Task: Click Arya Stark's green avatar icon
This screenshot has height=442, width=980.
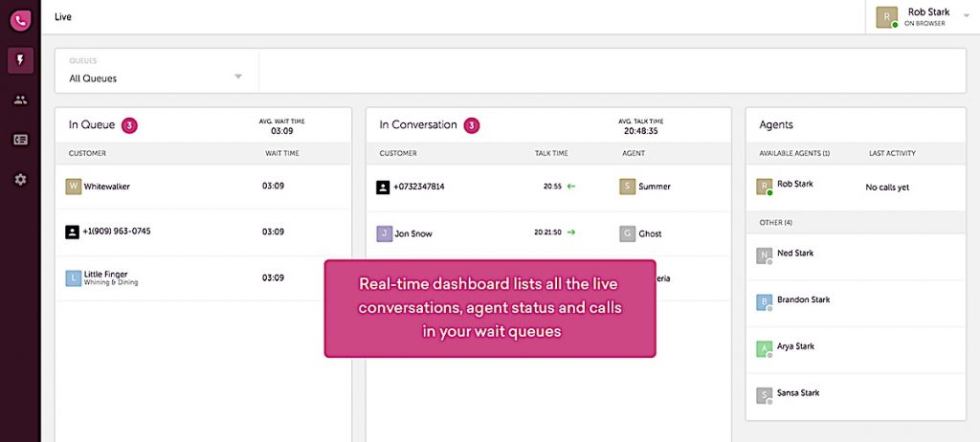Action: (x=764, y=348)
